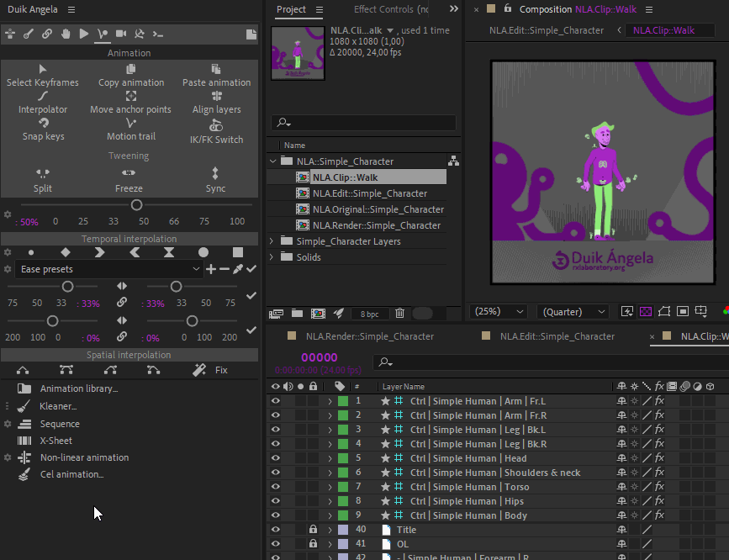Viewport: 729px width, 560px height.
Task: Switch to the Effect Controls tab
Action: click(x=390, y=9)
